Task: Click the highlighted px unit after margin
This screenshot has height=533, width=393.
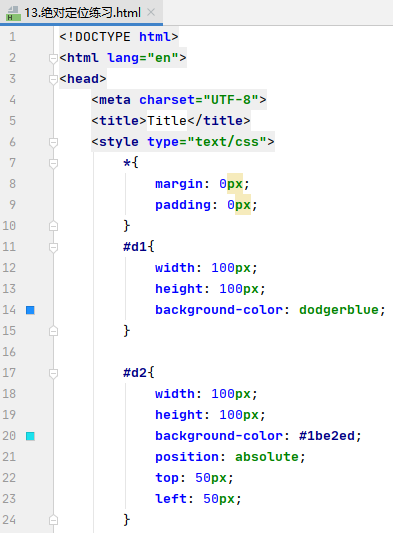Action: coord(235,184)
